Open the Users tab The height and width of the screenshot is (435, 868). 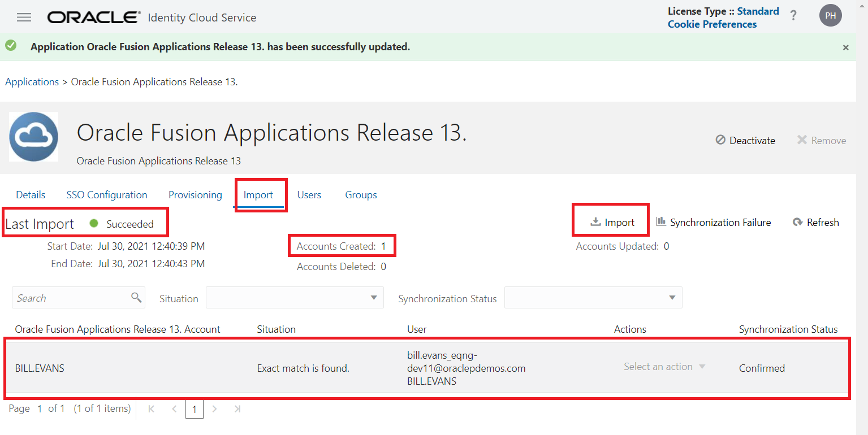point(309,195)
